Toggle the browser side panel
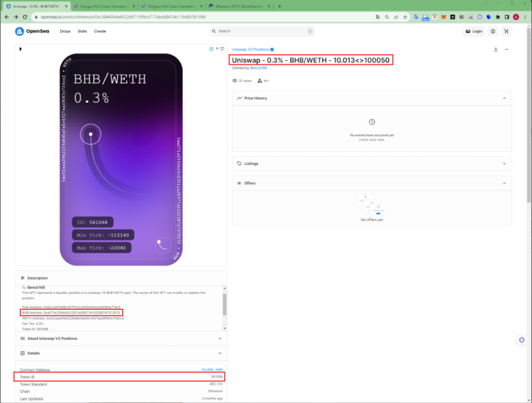This screenshot has height=403, width=532. tap(507, 17)
